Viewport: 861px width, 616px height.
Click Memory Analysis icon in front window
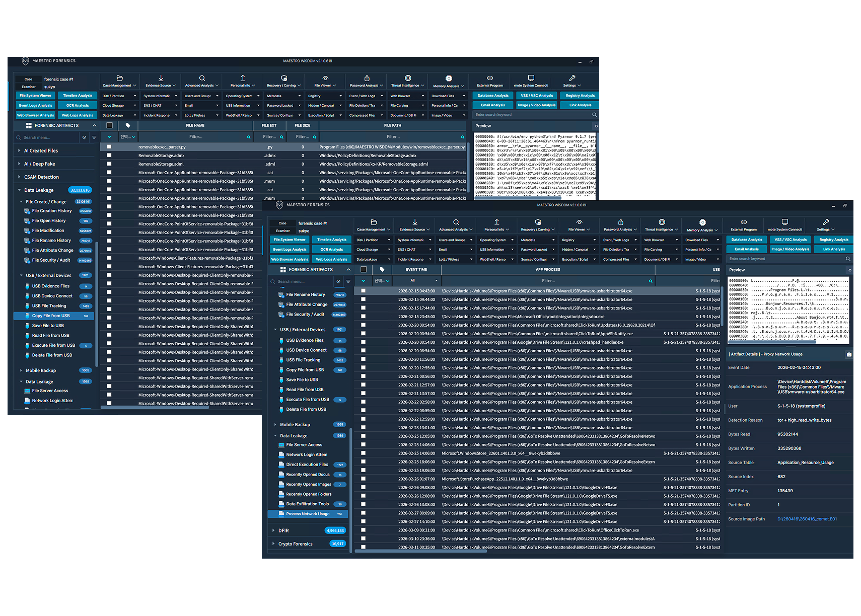[x=703, y=222]
